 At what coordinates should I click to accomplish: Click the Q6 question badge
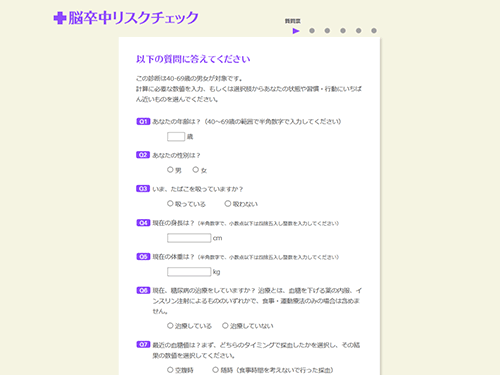(x=143, y=290)
